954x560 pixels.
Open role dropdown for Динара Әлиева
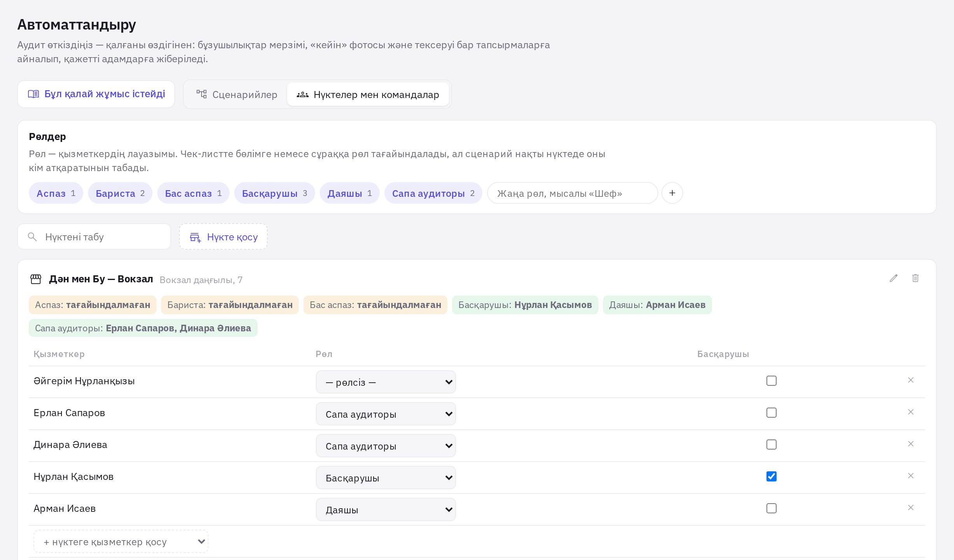point(386,446)
